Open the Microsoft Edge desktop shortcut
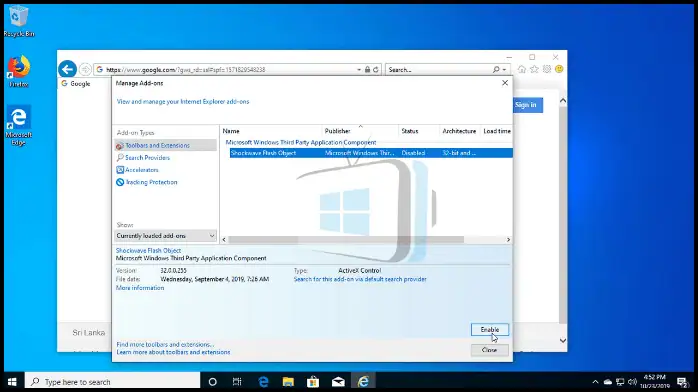The height and width of the screenshot is (392, 698). click(x=18, y=125)
